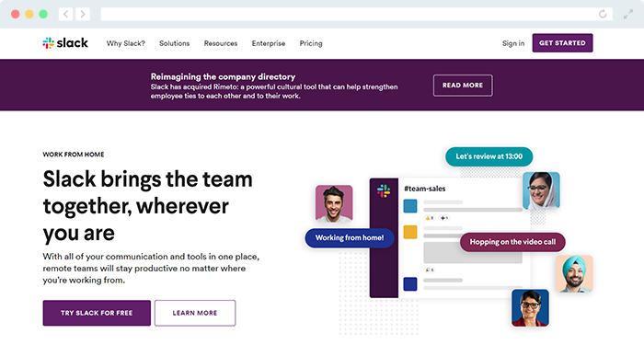Click the Let's review at 13:00 bubble

pyautogui.click(x=489, y=156)
